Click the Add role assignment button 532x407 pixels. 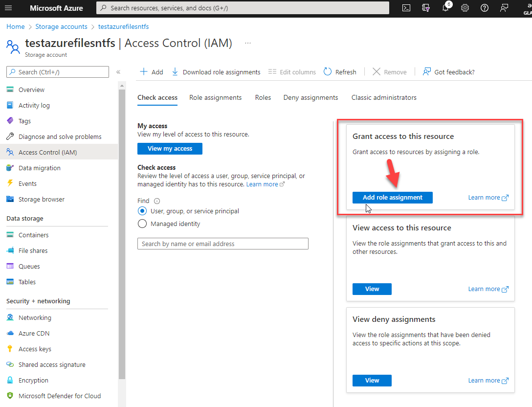coord(393,198)
